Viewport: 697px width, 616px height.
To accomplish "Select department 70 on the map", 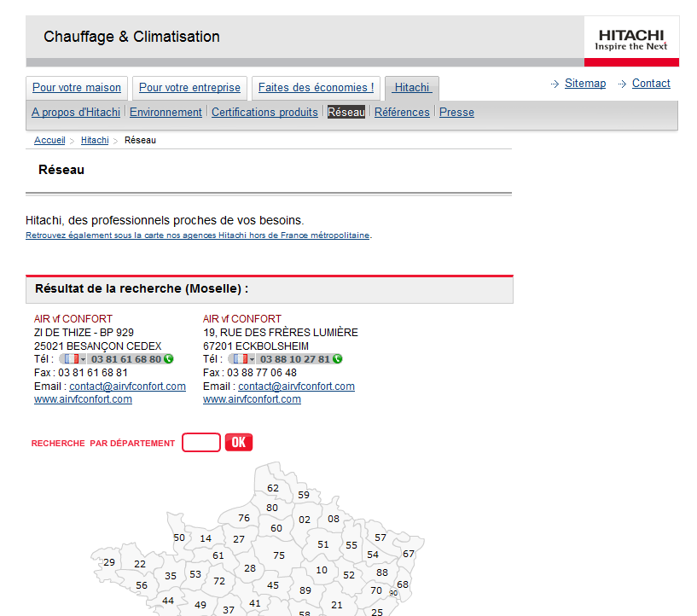I will pos(376,590).
